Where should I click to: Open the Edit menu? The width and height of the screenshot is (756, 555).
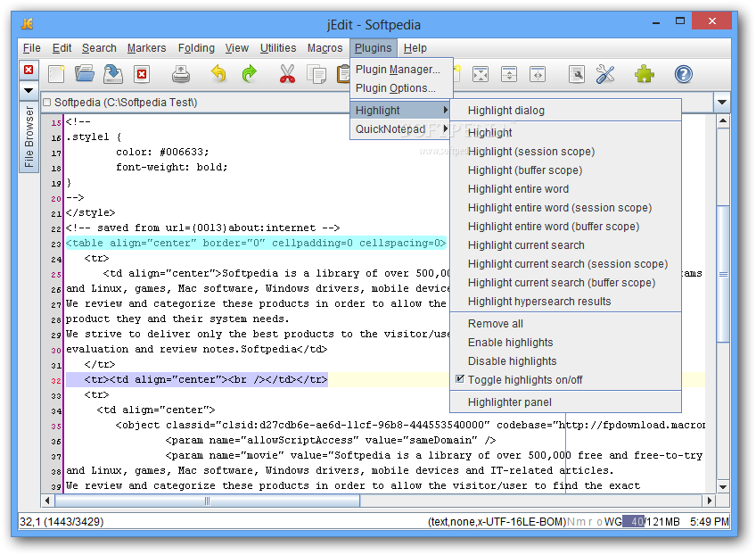(x=62, y=48)
